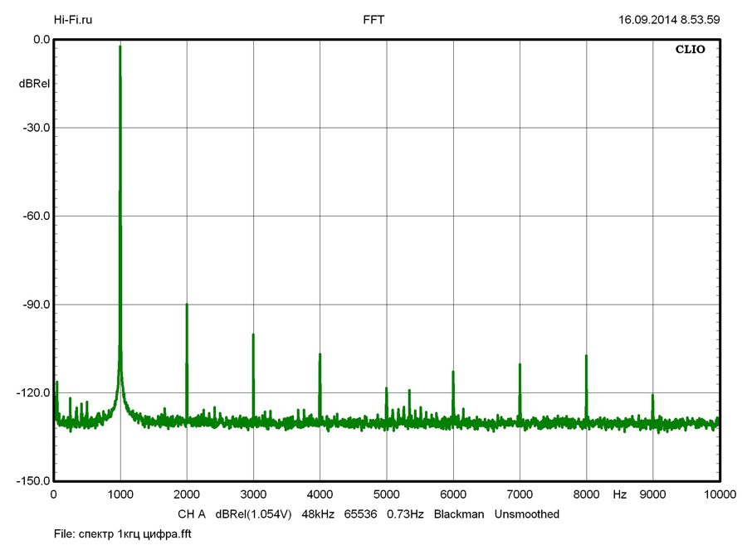Click the Hz unit label on X axis
The width and height of the screenshot is (747, 560).
[x=619, y=494]
